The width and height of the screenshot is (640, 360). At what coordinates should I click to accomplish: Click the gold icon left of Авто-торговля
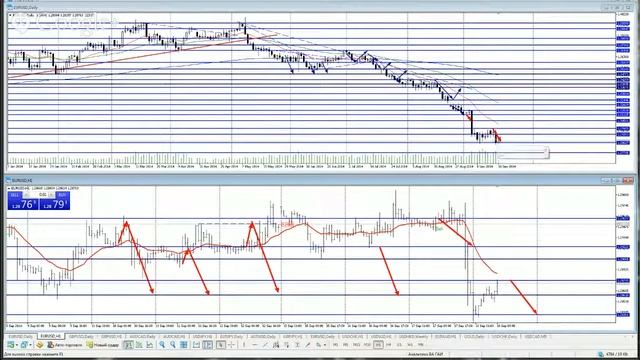[x=40, y=345]
